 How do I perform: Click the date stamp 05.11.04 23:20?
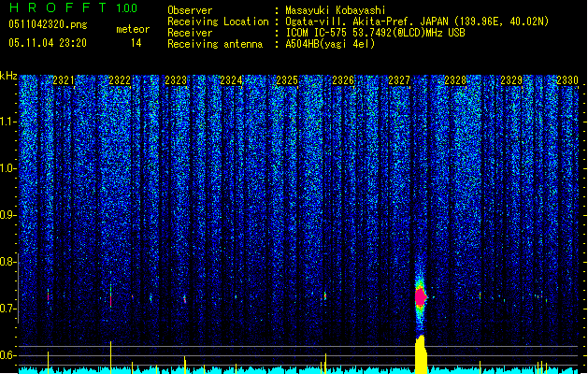click(x=48, y=43)
